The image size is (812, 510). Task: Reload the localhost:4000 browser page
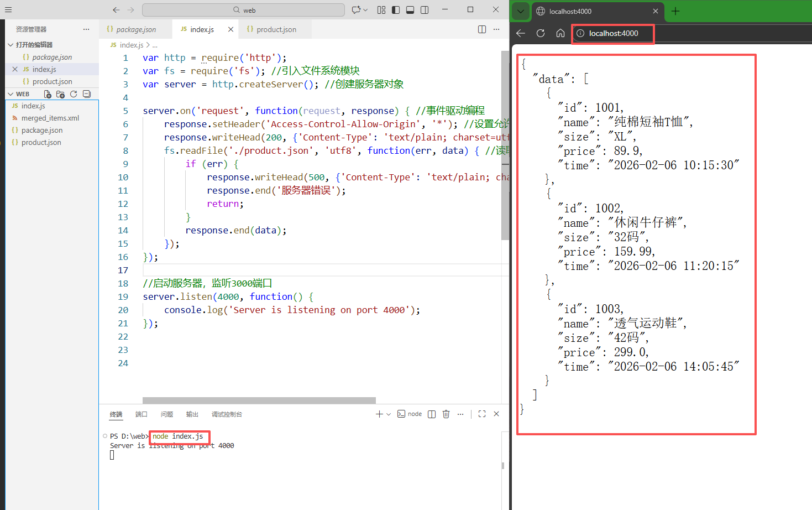541,33
